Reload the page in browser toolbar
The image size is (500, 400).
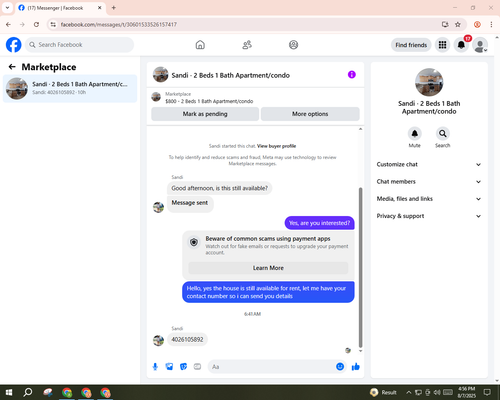tap(36, 24)
